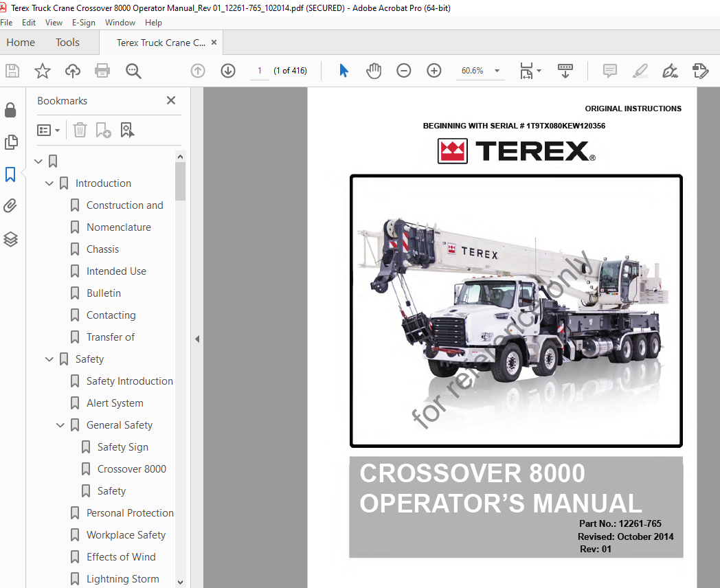Collapse the navigation pane arrow

[x=197, y=339]
